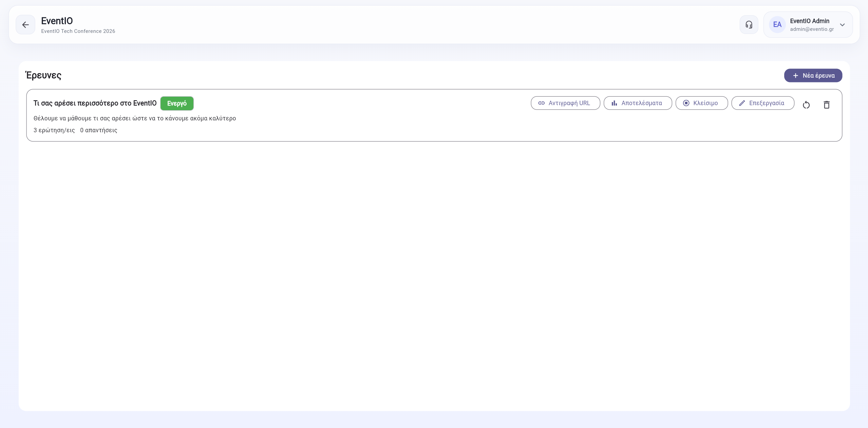Open the EA avatar profile
This screenshot has height=428, width=868.
(777, 25)
